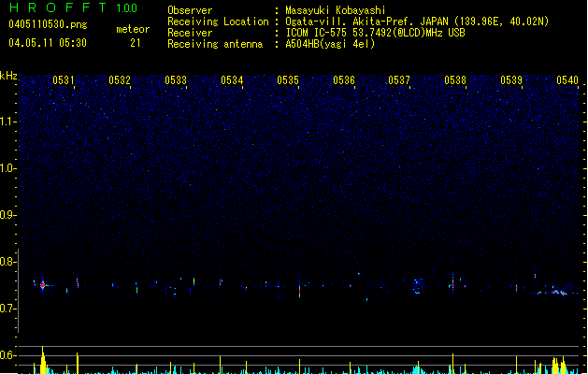Click the yellow power spike at 0538

coord(453,364)
